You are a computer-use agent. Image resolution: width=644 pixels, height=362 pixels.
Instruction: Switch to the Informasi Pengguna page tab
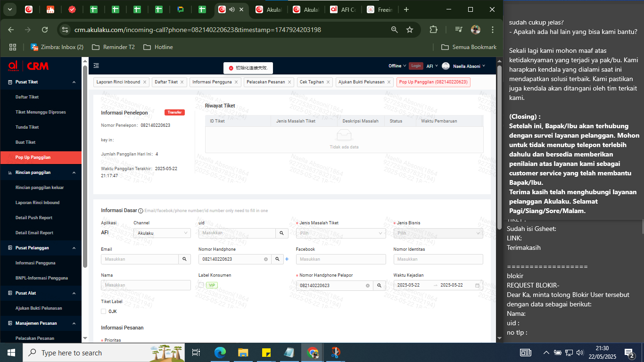click(212, 82)
